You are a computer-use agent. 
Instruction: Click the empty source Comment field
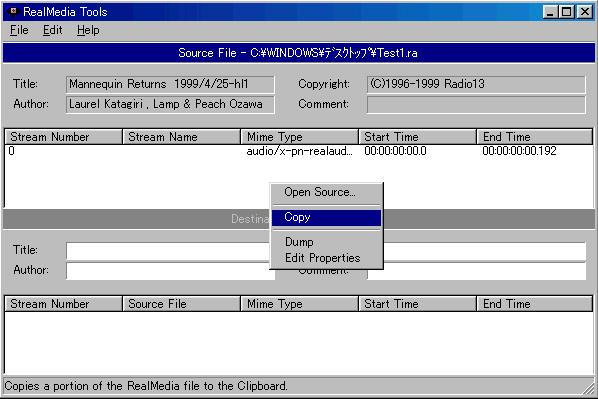[x=476, y=105]
